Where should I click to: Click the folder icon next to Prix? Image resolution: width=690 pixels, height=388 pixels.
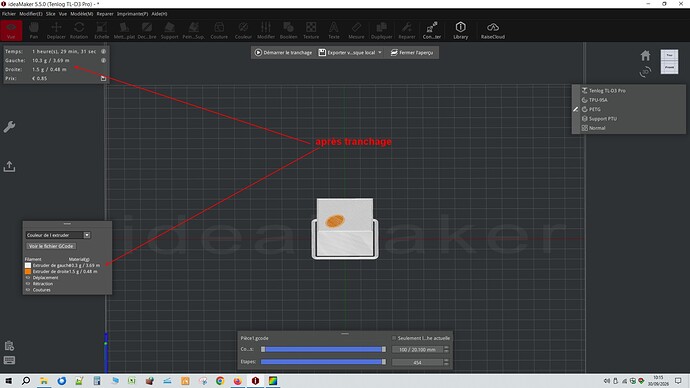(103, 78)
